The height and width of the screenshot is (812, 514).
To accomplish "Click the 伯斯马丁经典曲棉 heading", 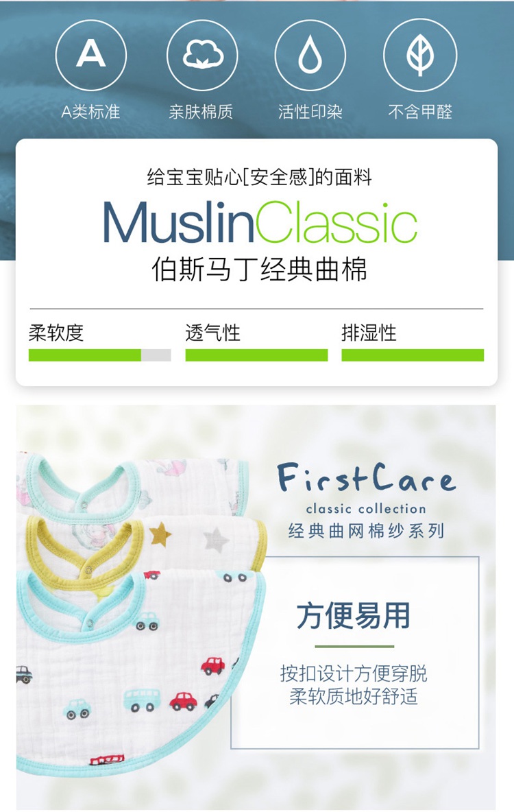I will tap(260, 270).
